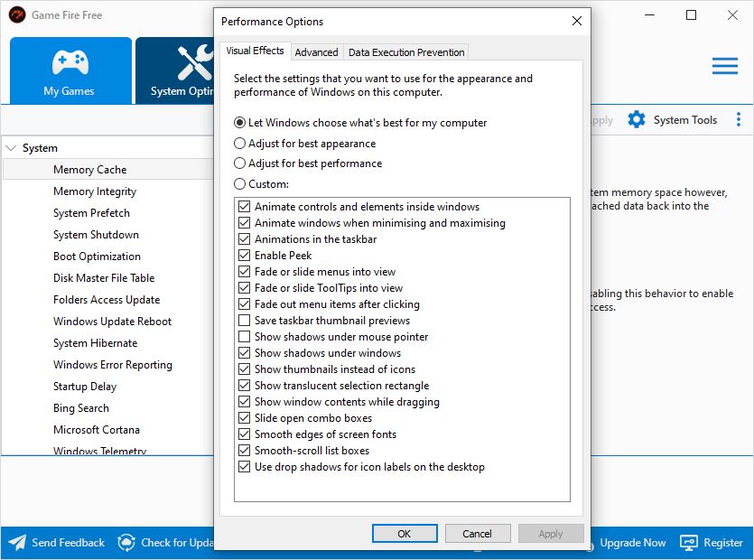Uncheck Show translucent selection rectangle

[245, 386]
